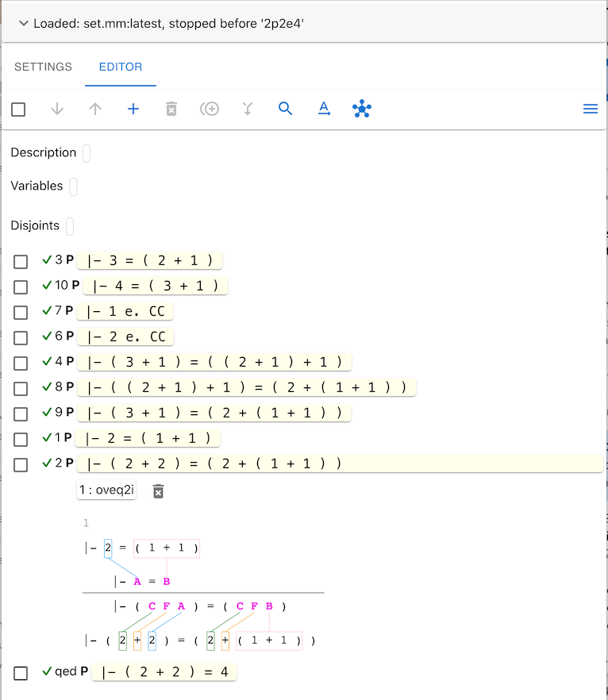This screenshot has width=608, height=700.
Task: Move selected steps up arrow icon
Action: 95,109
